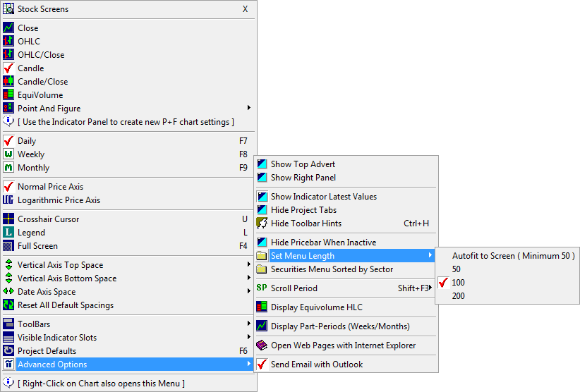Click the Reset All Default Spacings icon
The image size is (580, 392).
pos(8,305)
